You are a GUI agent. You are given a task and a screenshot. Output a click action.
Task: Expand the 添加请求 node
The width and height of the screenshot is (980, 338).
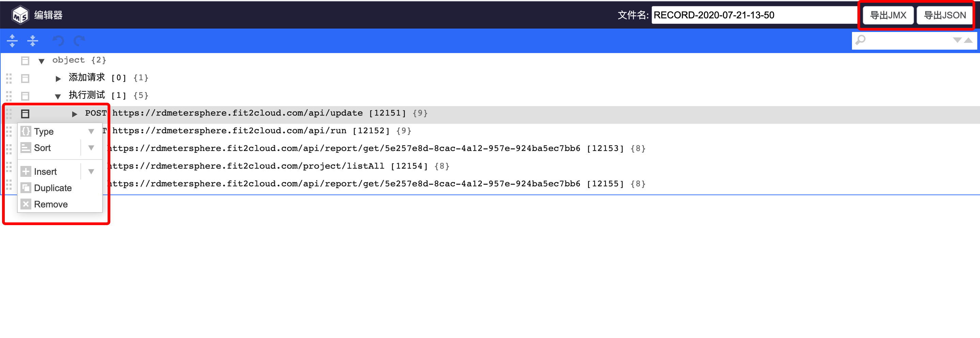click(x=58, y=79)
